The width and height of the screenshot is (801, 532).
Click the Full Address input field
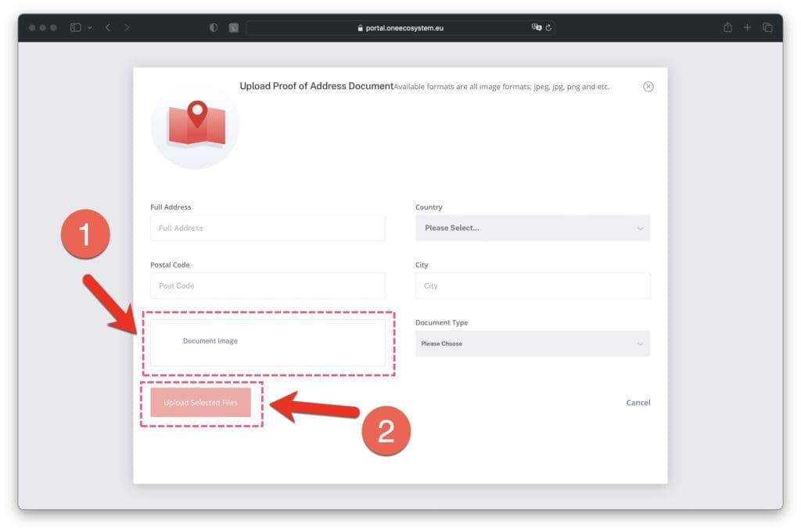(x=268, y=228)
